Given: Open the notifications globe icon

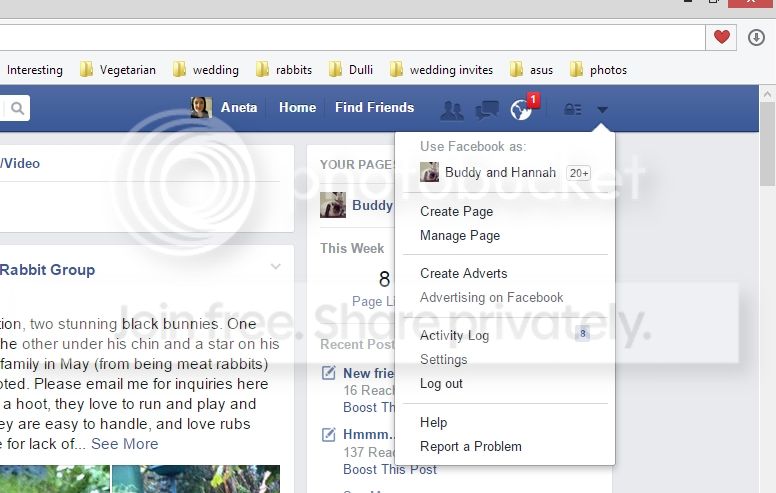Looking at the screenshot, I should click(x=521, y=109).
